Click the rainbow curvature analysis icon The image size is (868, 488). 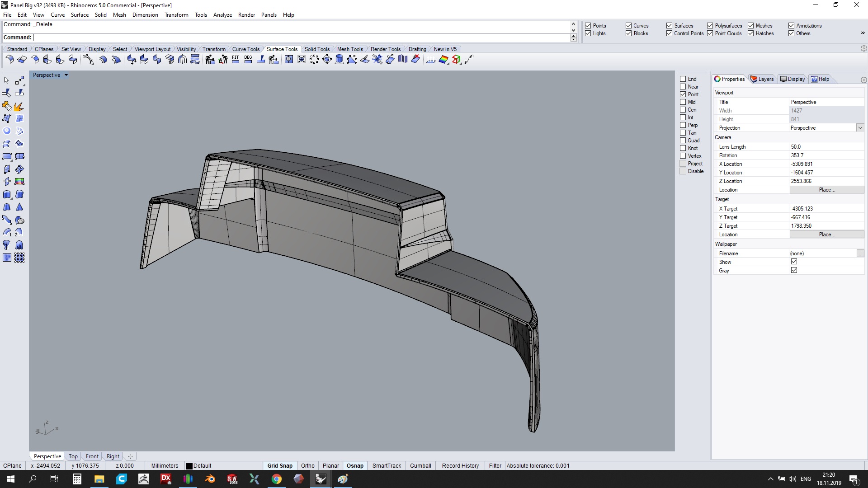(x=443, y=60)
